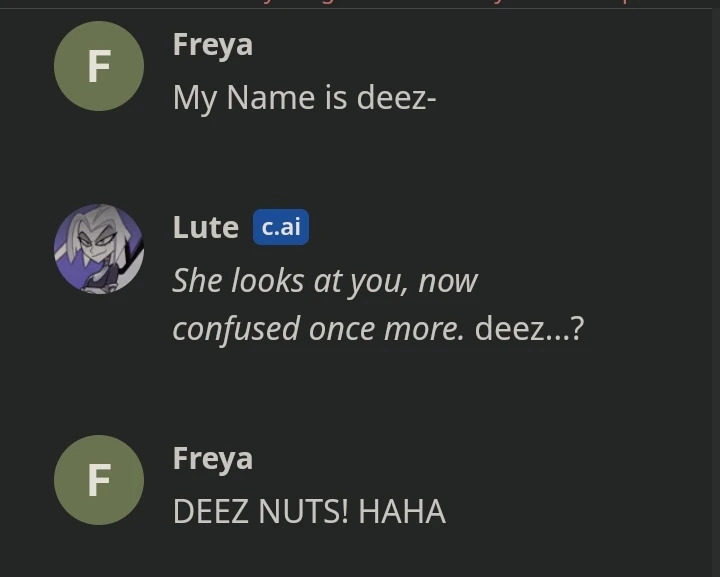
Task: Click the divider line above Freya's first message
Action: coord(356,8)
